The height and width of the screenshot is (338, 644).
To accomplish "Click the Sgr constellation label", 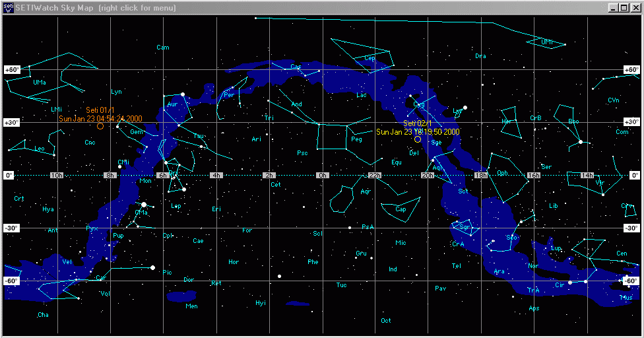I will tap(465, 227).
